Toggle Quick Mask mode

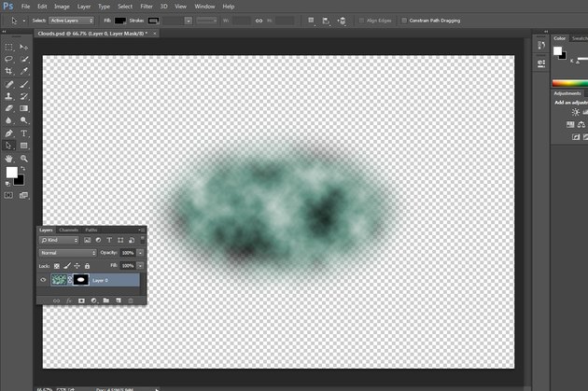click(8, 195)
